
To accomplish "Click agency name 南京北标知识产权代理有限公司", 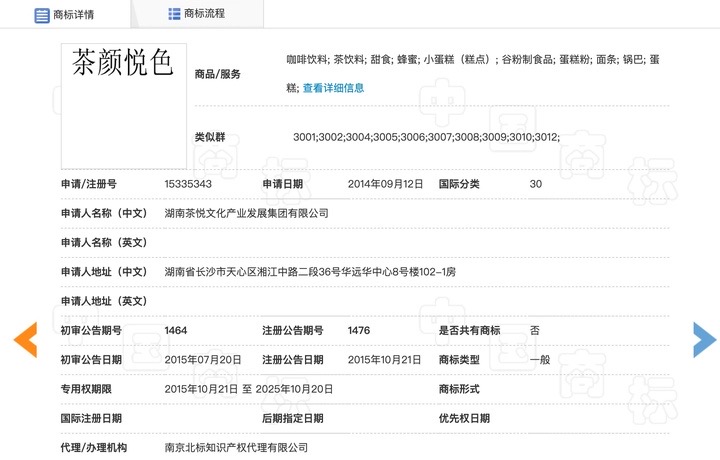I will (236, 448).
